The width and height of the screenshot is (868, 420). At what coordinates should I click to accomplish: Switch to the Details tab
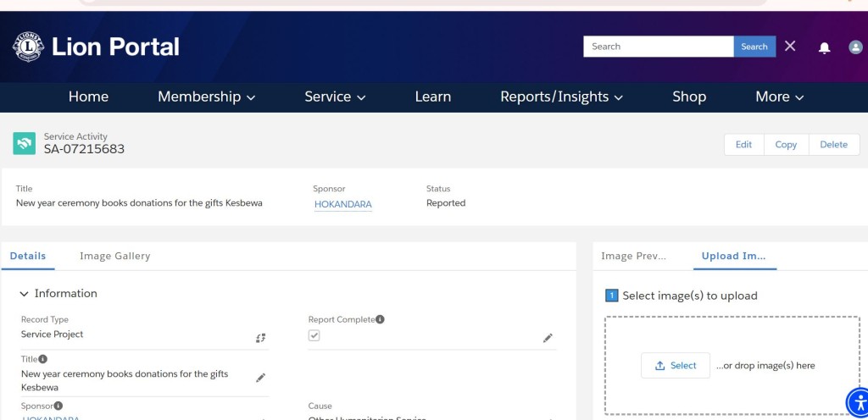[28, 256]
